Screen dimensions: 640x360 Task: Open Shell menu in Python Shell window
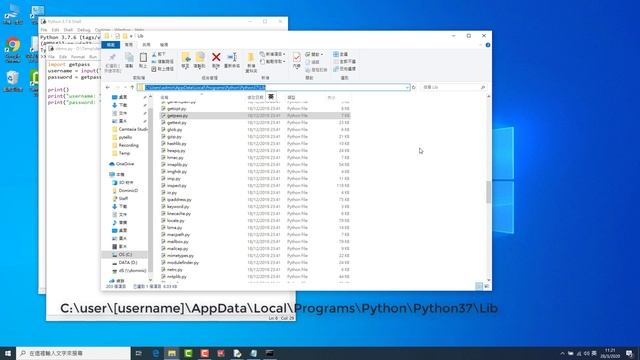tap(68, 30)
